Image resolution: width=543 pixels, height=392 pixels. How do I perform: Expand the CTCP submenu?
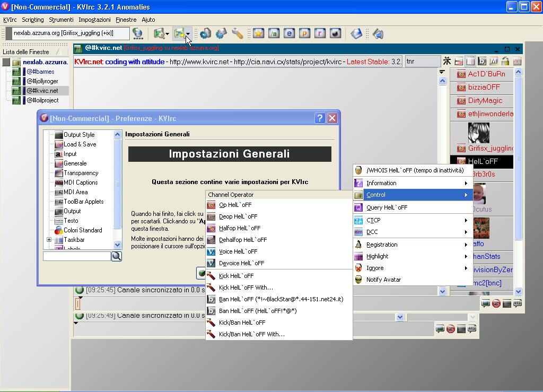click(x=413, y=220)
